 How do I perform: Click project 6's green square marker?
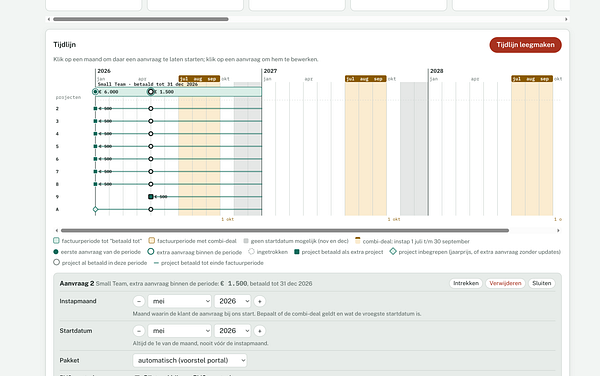[95, 159]
